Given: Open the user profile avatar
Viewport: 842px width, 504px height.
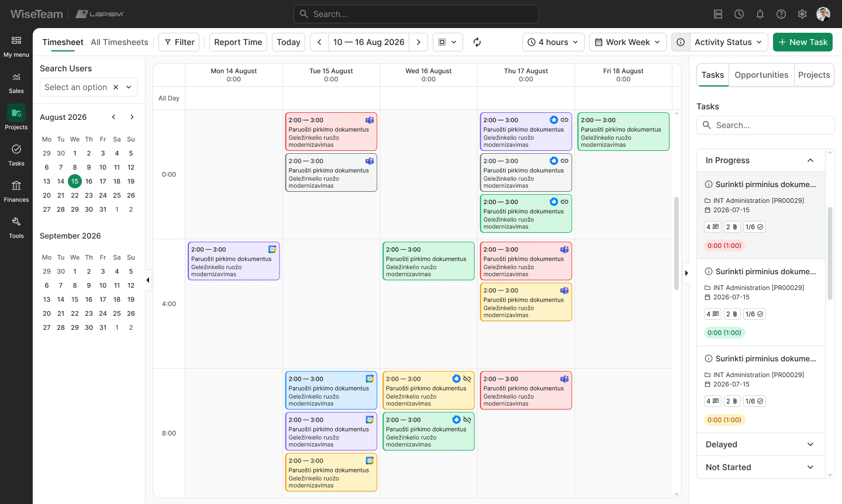Looking at the screenshot, I should coord(823,14).
